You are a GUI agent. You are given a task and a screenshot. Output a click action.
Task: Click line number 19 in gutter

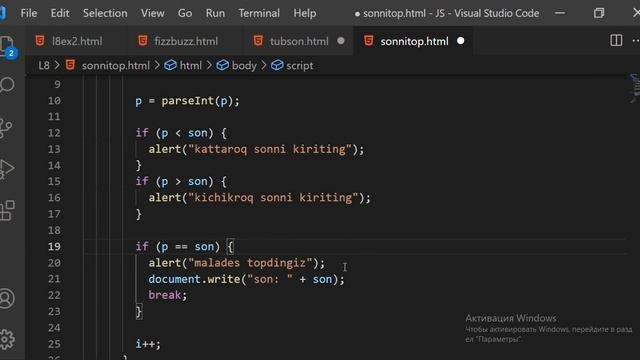click(54, 247)
